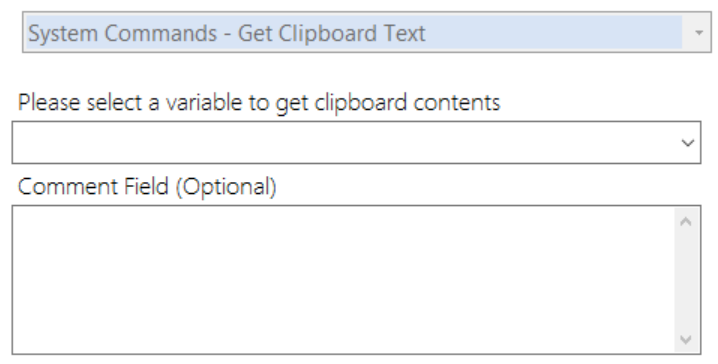Screen dimensions: 718x364
Task: Click the 'Please select a variable' label
Action: 259,103
